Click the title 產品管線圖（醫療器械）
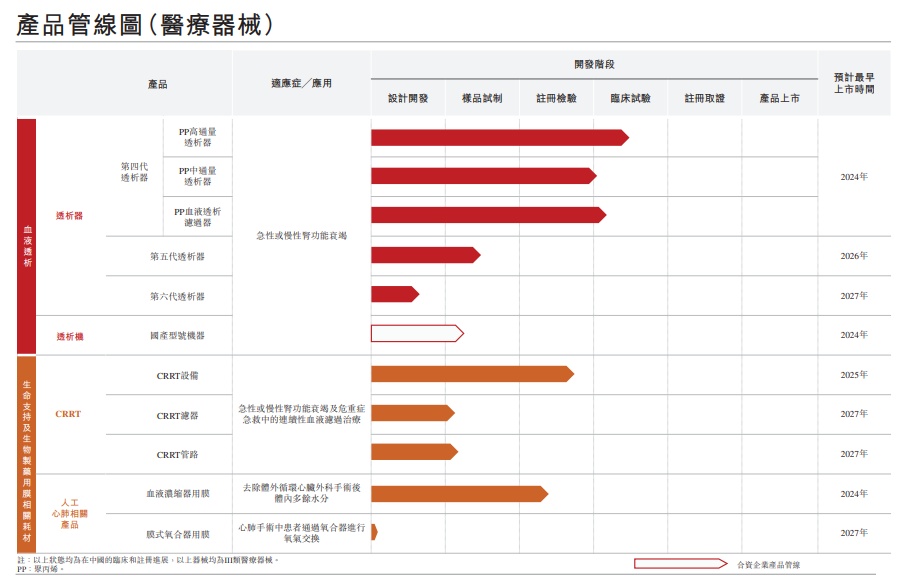 pyautogui.click(x=144, y=25)
